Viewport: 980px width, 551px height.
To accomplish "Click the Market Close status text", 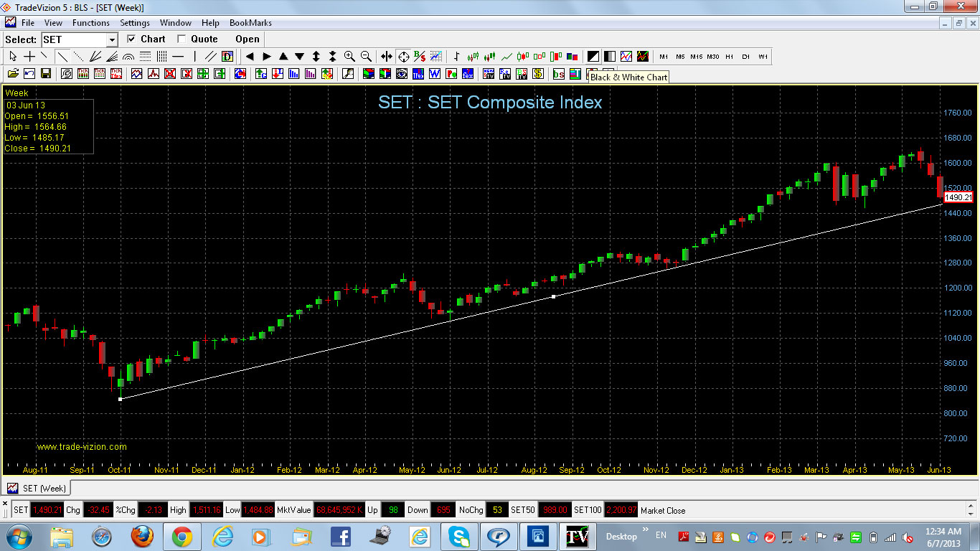I will pyautogui.click(x=663, y=510).
